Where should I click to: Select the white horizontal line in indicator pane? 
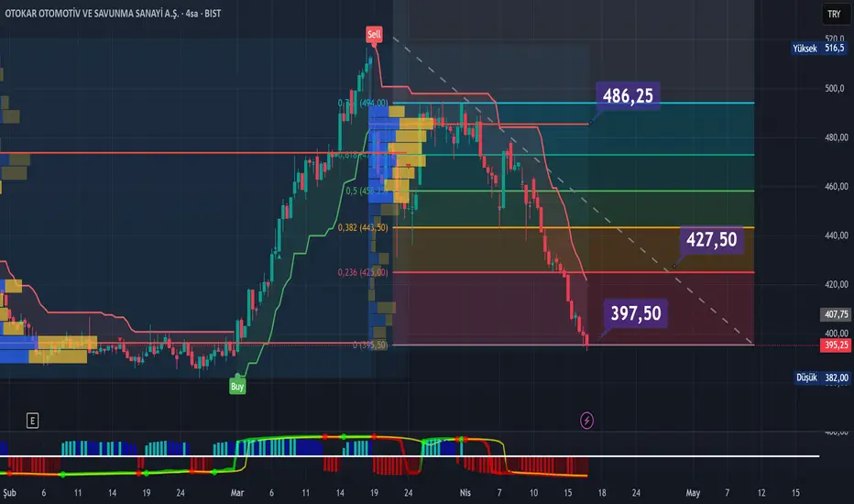pos(410,456)
